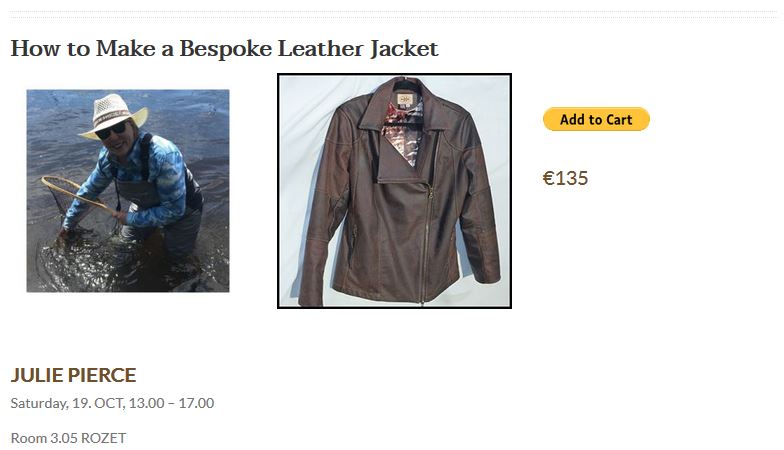Click the yellow Add to Cart button

pyautogui.click(x=596, y=120)
